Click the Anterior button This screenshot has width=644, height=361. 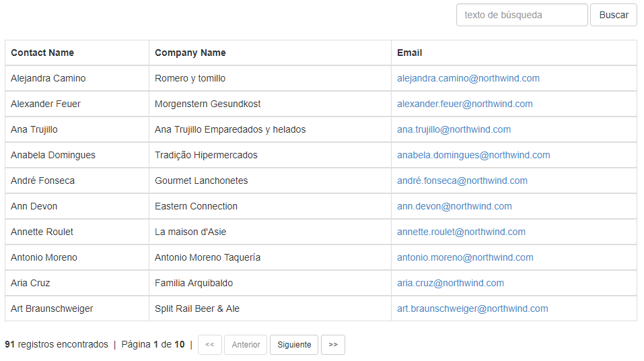246,345
